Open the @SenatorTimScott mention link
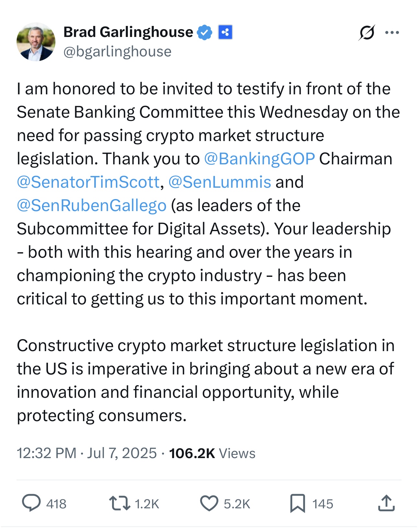This screenshot has height=532, width=418. coord(88,182)
